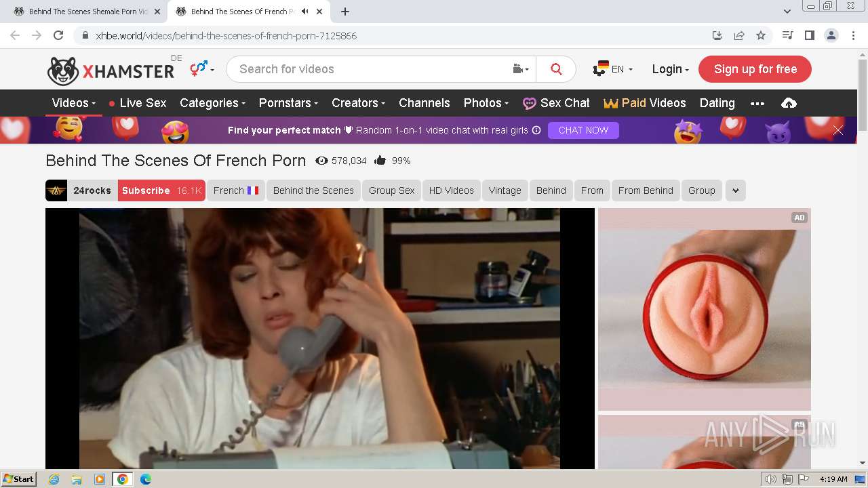Open the Chrome profile avatar

click(x=831, y=35)
